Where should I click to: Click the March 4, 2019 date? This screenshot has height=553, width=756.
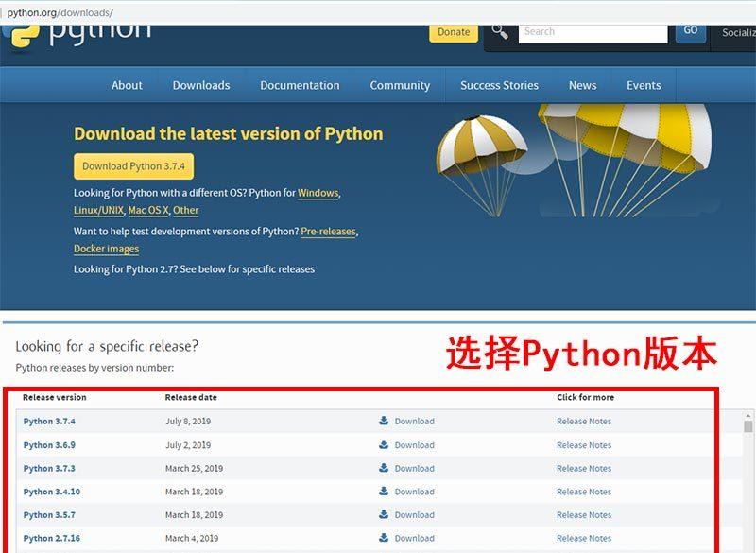coord(192,538)
